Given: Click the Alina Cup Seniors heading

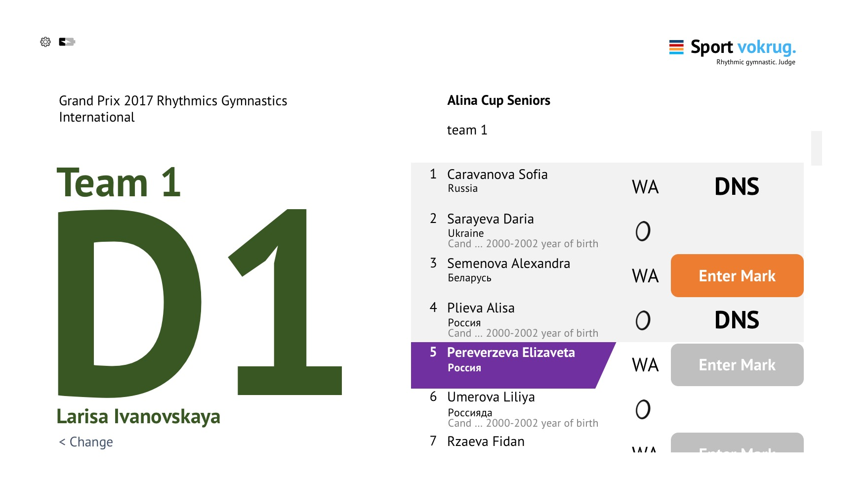Looking at the screenshot, I should 498,100.
